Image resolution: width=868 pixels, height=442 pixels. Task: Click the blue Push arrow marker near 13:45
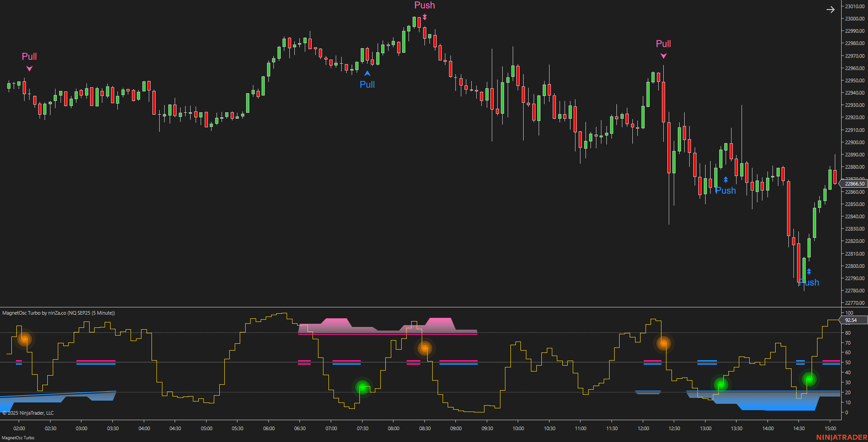pyautogui.click(x=726, y=179)
